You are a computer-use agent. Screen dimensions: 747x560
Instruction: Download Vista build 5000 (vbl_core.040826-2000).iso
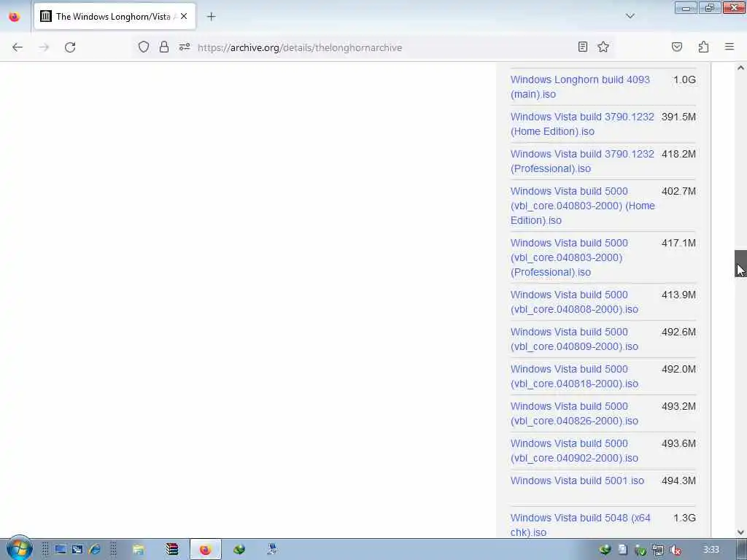(x=574, y=413)
